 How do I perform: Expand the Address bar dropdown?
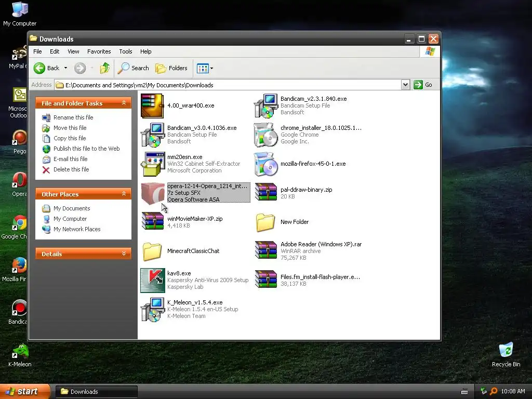click(405, 85)
